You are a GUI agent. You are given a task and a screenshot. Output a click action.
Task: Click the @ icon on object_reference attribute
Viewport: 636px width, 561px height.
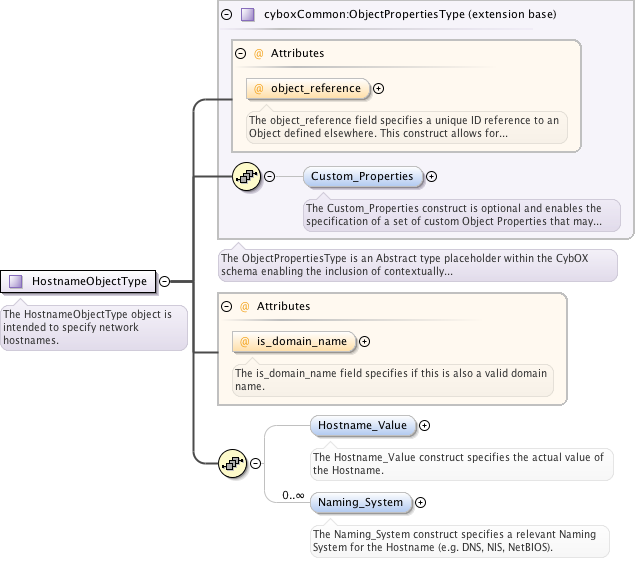(x=259, y=89)
